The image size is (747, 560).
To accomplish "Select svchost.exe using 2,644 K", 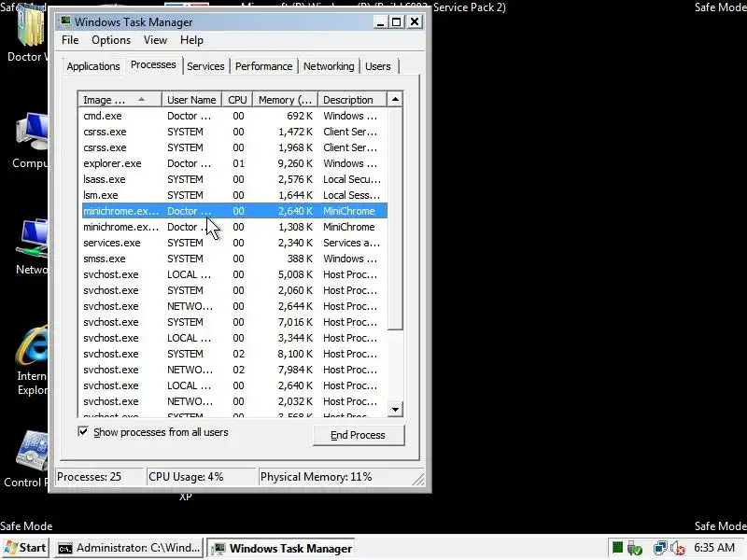I will 233,306.
